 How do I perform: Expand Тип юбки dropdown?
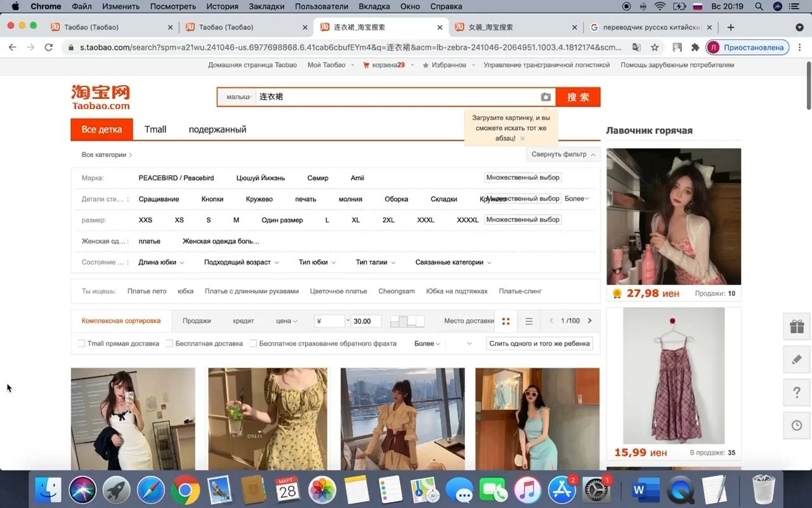pyautogui.click(x=317, y=262)
